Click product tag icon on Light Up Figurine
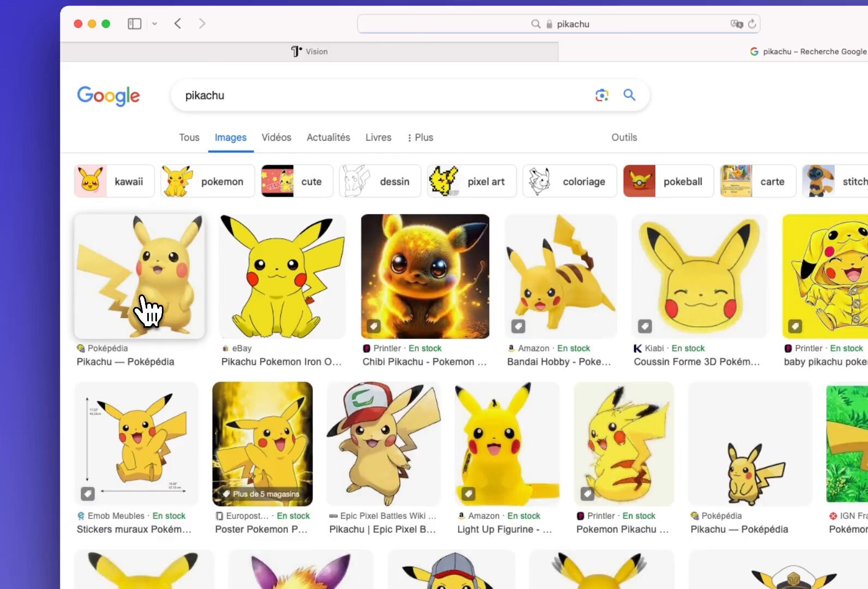 pyautogui.click(x=468, y=494)
